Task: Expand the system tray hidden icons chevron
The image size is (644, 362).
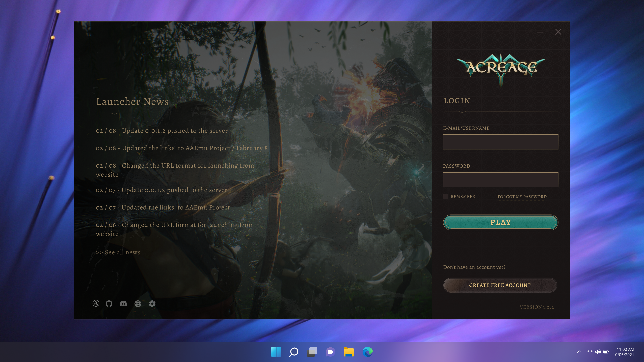Action: 579,352
